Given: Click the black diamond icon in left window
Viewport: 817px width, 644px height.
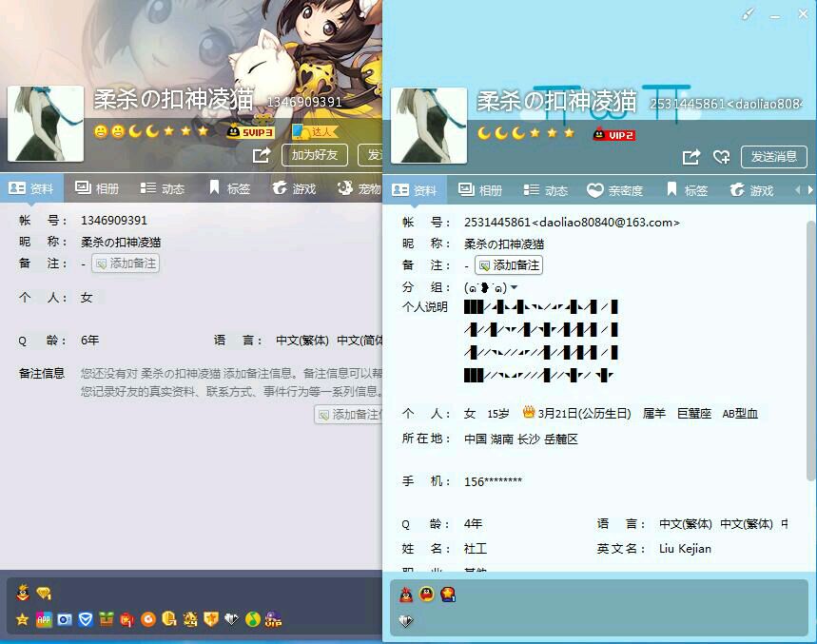Looking at the screenshot, I should [x=232, y=619].
